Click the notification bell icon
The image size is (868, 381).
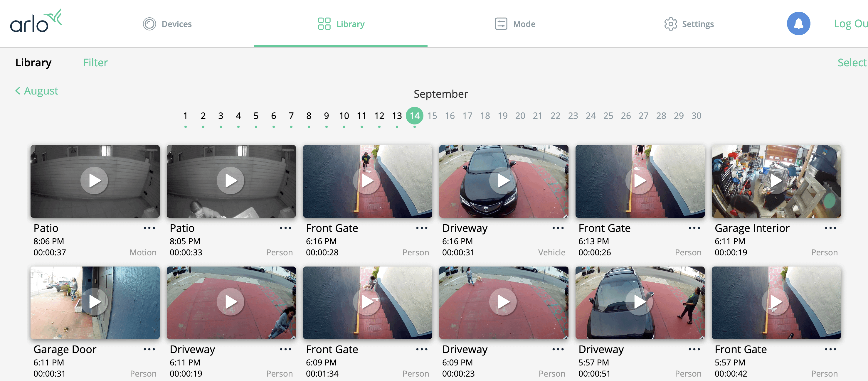(799, 23)
